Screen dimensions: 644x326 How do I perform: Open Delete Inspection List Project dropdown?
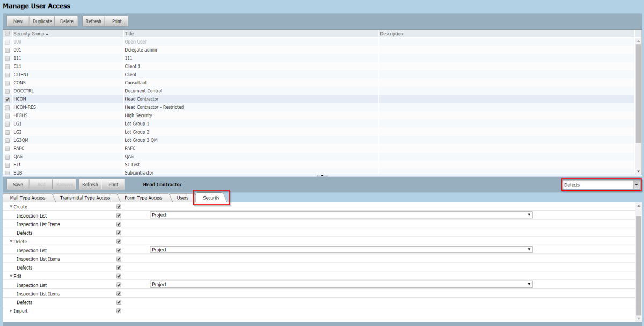(x=341, y=250)
